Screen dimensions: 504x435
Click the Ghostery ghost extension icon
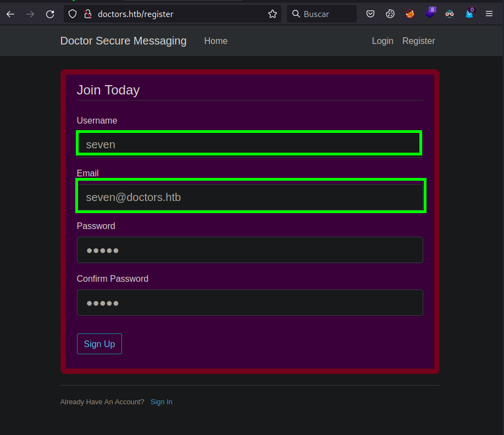pos(469,14)
